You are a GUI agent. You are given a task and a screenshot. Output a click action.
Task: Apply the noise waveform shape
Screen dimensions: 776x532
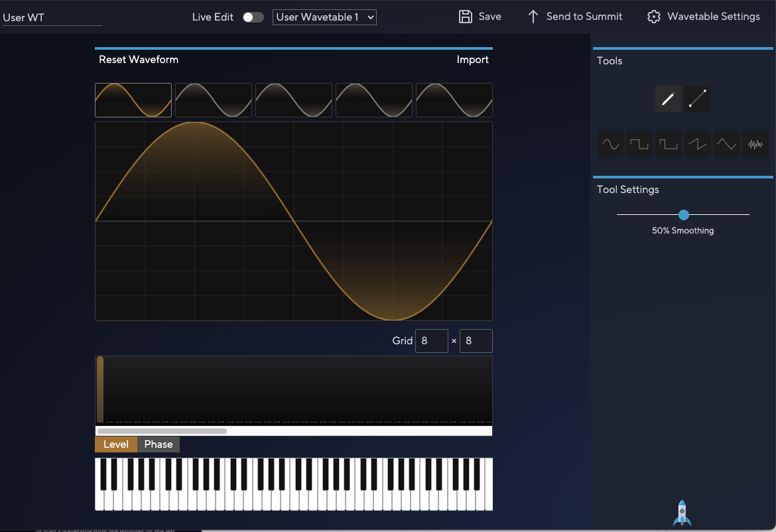pyautogui.click(x=755, y=144)
